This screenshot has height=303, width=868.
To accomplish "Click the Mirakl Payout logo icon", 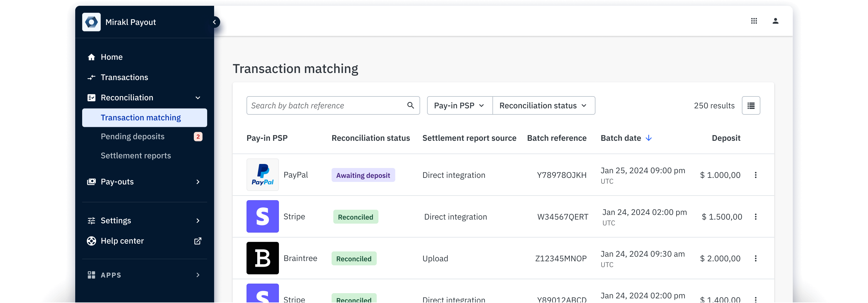I will [91, 22].
